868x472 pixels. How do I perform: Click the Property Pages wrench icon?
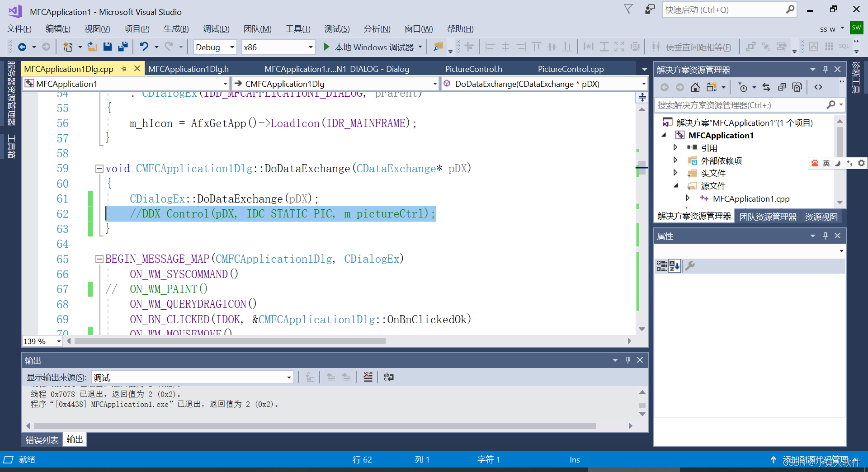(x=690, y=266)
